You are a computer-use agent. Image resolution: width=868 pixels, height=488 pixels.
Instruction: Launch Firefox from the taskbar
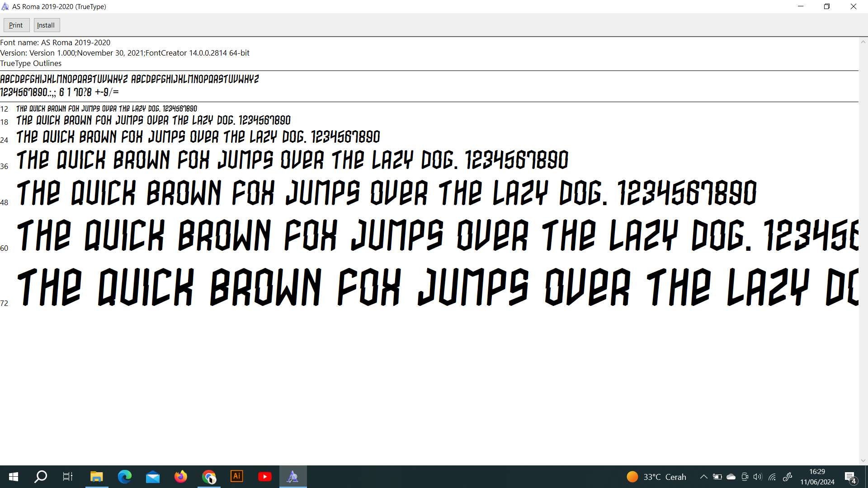coord(180,477)
